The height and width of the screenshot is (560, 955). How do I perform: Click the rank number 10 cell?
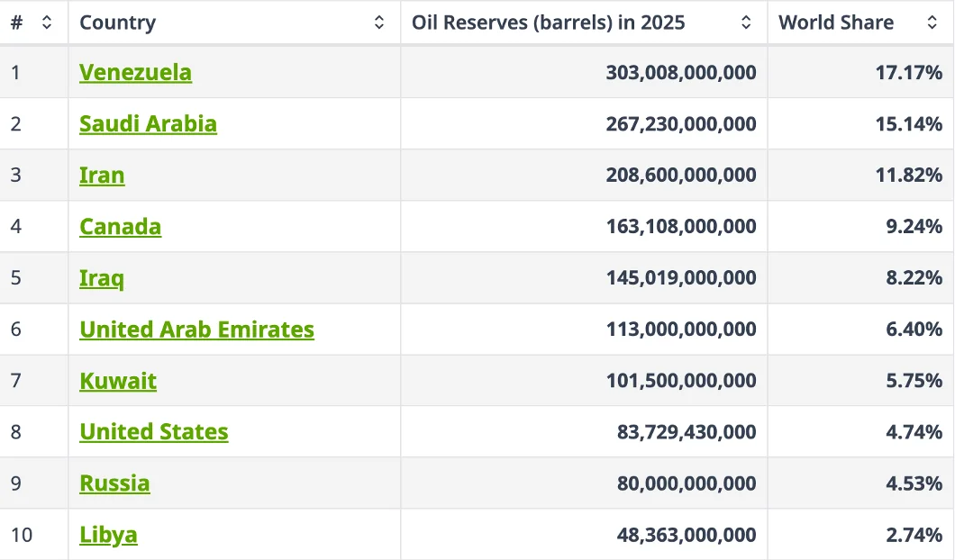click(22, 535)
